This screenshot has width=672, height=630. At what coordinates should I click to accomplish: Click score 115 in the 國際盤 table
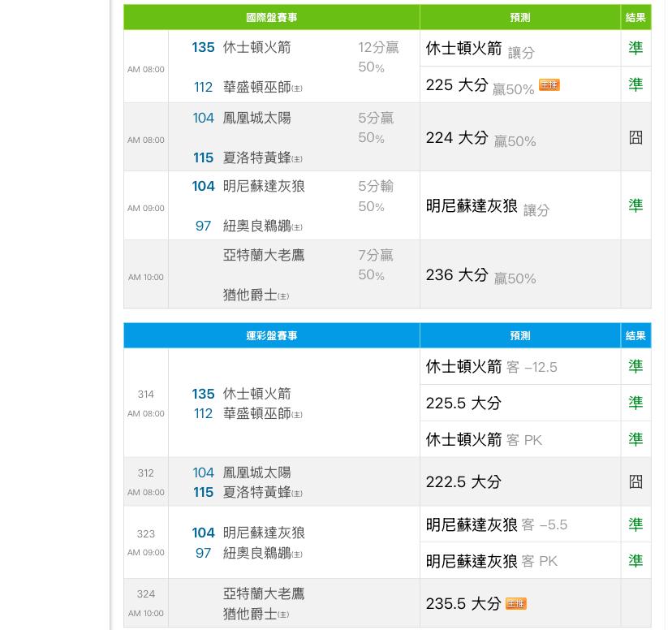(x=203, y=157)
